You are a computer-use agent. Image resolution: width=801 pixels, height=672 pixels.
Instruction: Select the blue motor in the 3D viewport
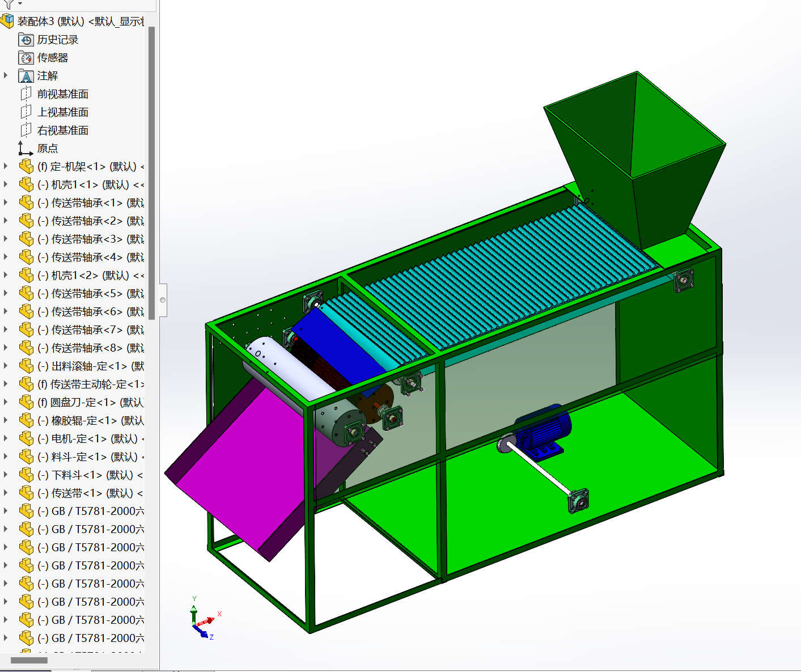click(543, 432)
